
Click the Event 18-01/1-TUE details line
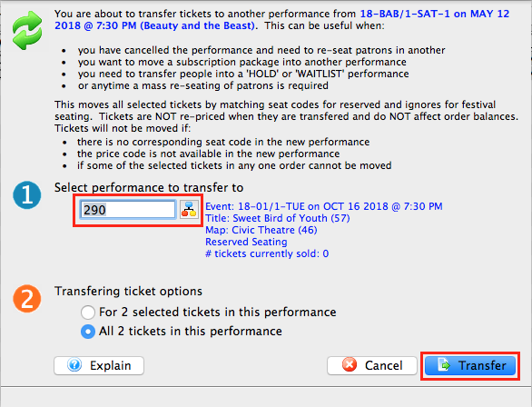(x=324, y=206)
